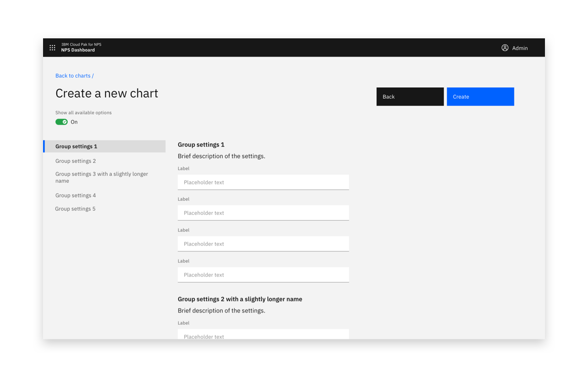Open the 'Back to charts' breadcrumb link
This screenshot has width=588, height=375.
(72, 76)
